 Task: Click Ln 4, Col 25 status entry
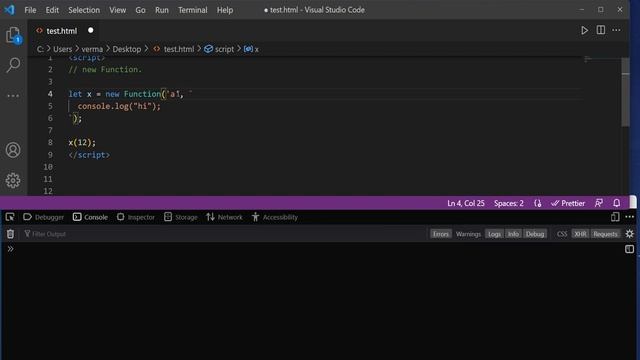pos(466,203)
